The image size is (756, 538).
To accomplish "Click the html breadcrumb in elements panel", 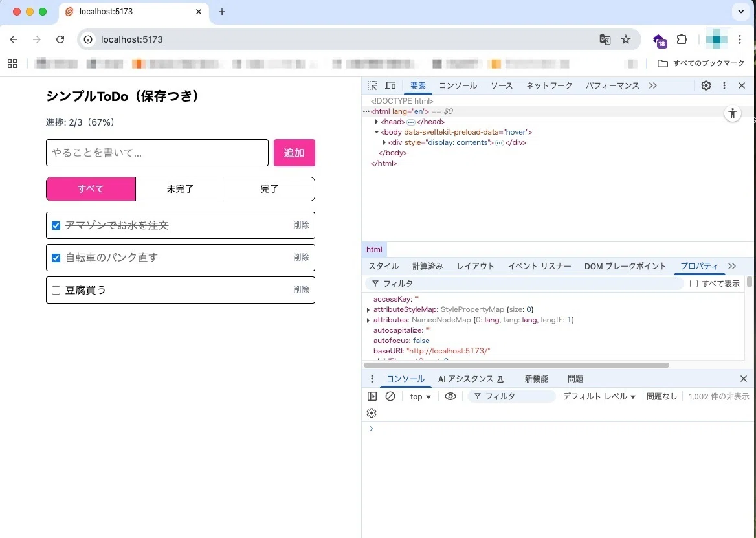I will 374,250.
